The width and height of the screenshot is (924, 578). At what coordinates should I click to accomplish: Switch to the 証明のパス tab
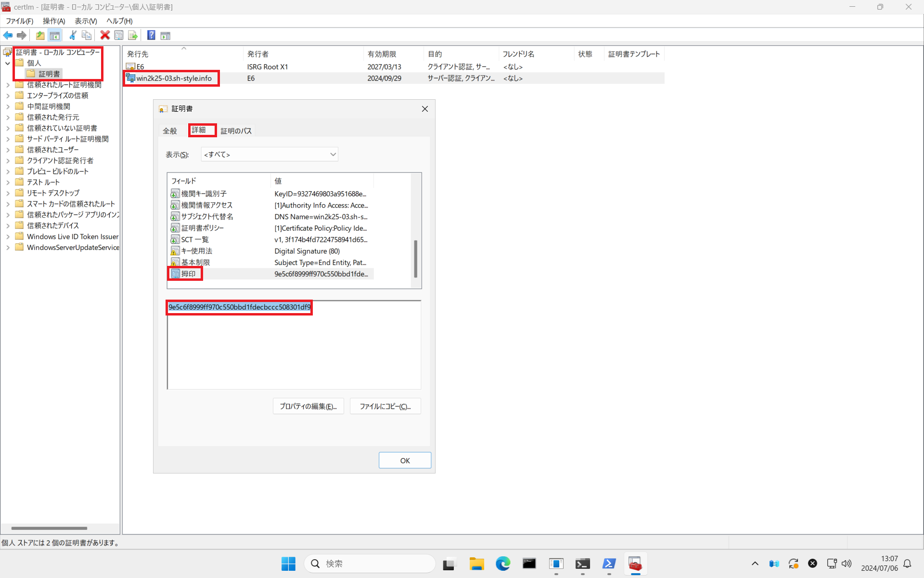click(x=236, y=131)
